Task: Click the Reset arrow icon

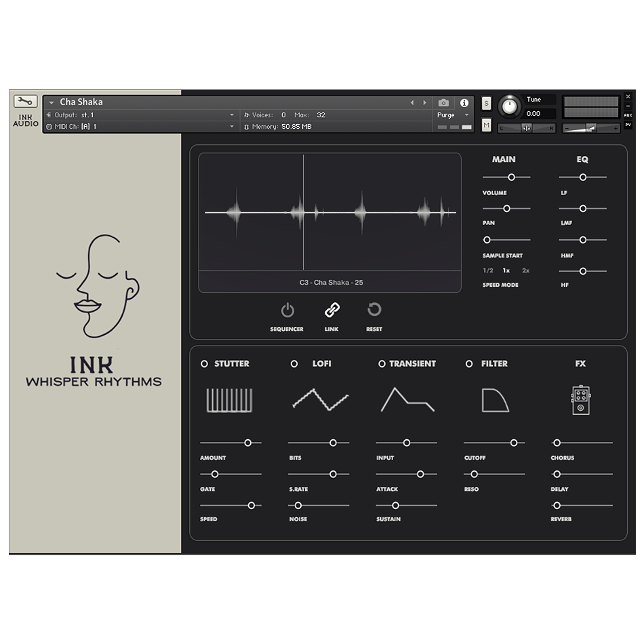Action: pos(374,310)
